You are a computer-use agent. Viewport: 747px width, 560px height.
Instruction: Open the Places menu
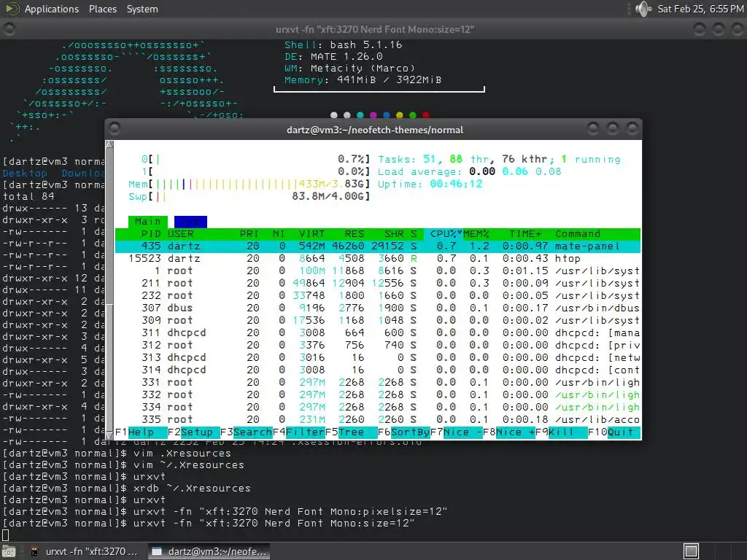click(x=102, y=9)
